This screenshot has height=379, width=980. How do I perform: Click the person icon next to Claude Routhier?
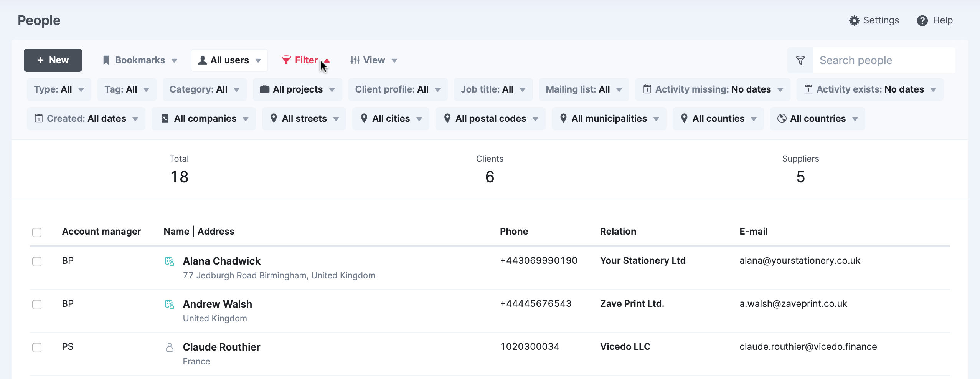pos(170,348)
